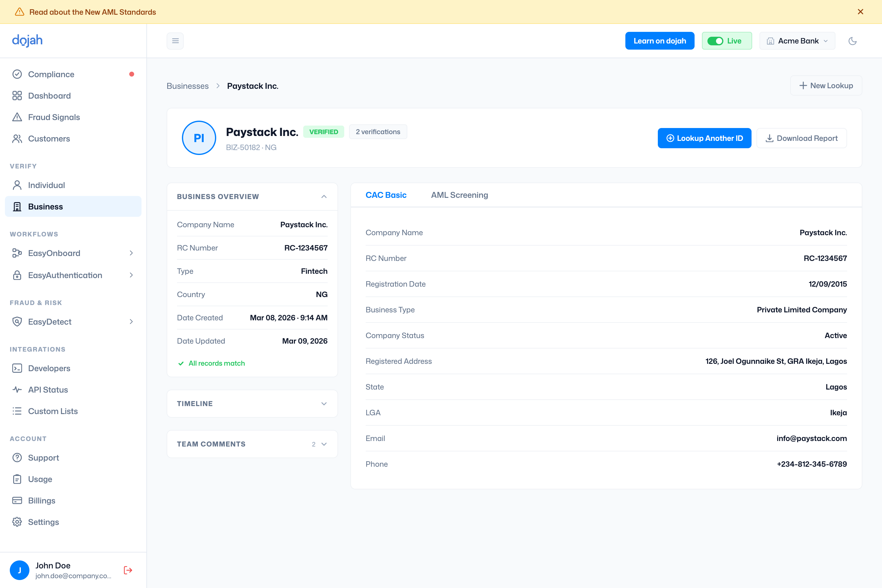Click the John Doe avatar circle
Image resolution: width=882 pixels, height=588 pixels.
(x=20, y=570)
